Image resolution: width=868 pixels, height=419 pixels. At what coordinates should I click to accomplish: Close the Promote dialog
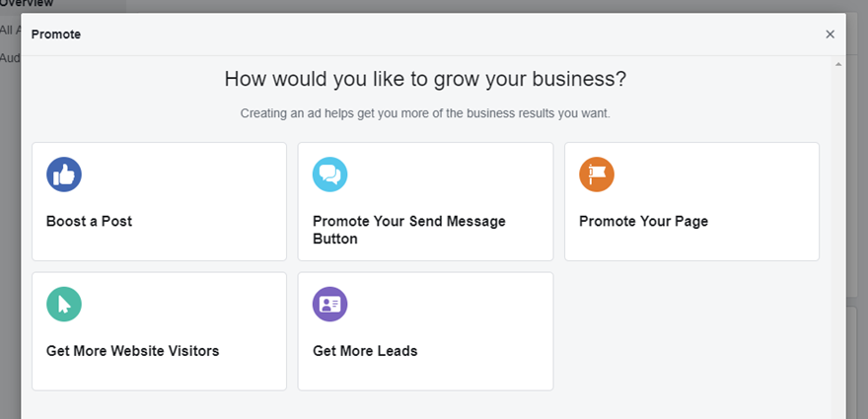[830, 35]
